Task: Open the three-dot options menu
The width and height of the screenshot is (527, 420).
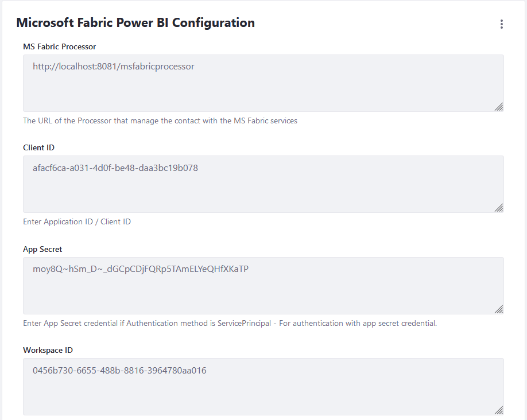Action: coord(502,24)
